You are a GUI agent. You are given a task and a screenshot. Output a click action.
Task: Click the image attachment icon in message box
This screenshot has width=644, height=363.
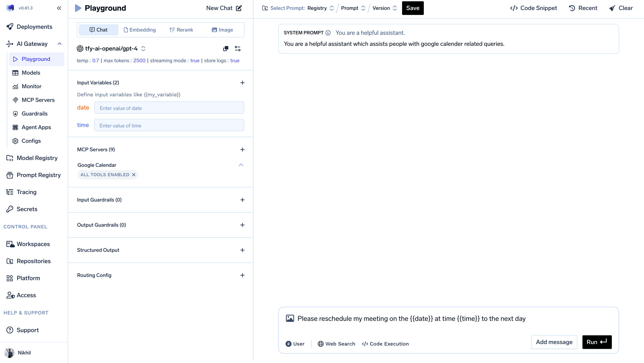pyautogui.click(x=290, y=318)
